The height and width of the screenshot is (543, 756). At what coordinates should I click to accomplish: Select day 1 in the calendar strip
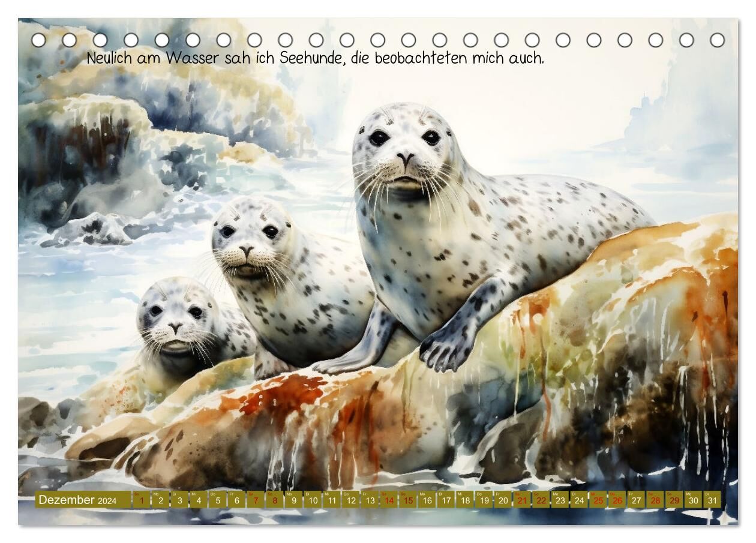tap(142, 500)
